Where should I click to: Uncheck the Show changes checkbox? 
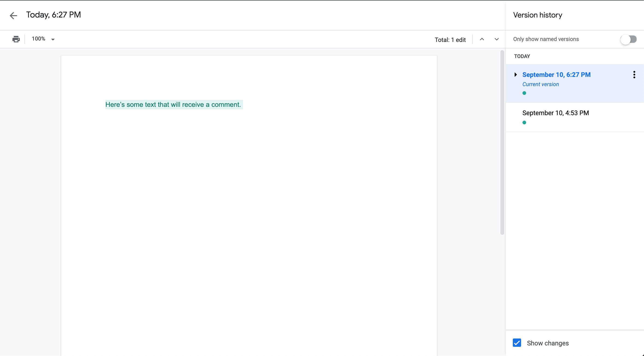tap(517, 343)
